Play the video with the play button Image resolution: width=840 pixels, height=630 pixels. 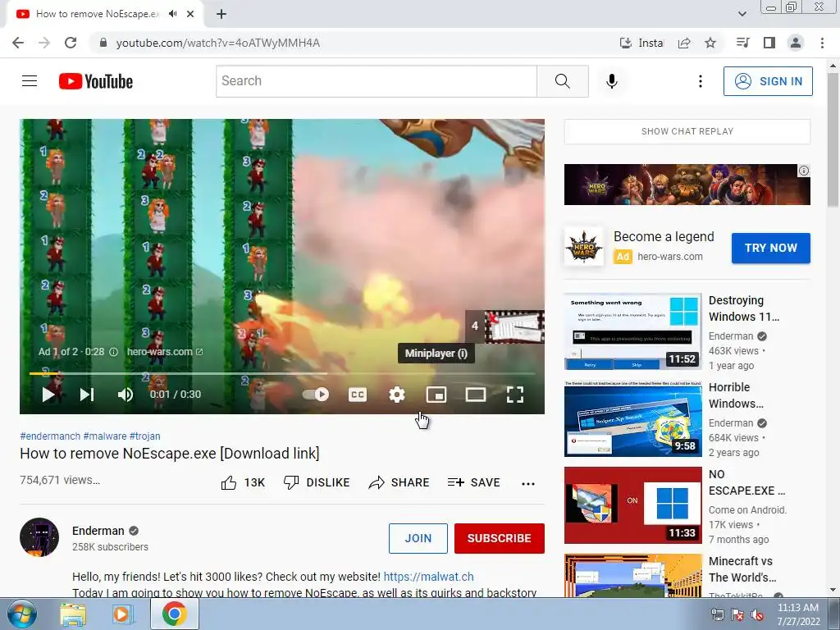coord(48,395)
